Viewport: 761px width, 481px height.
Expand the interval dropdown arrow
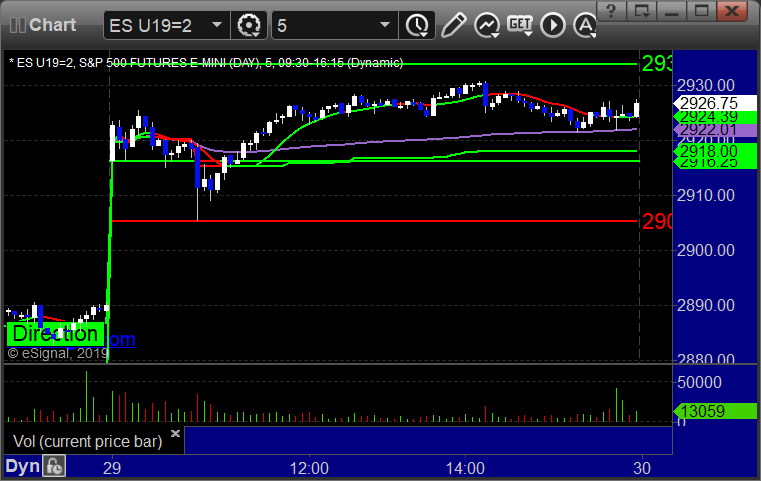click(385, 25)
